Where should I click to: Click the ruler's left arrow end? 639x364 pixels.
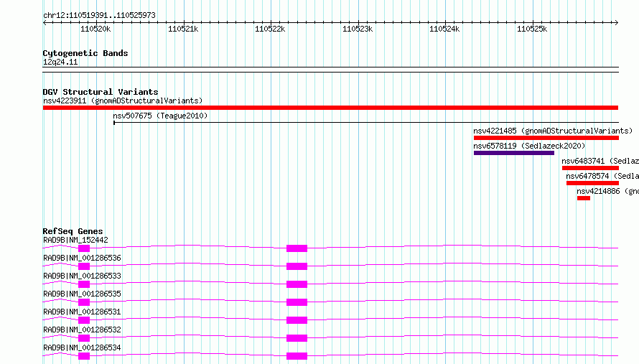point(45,22)
